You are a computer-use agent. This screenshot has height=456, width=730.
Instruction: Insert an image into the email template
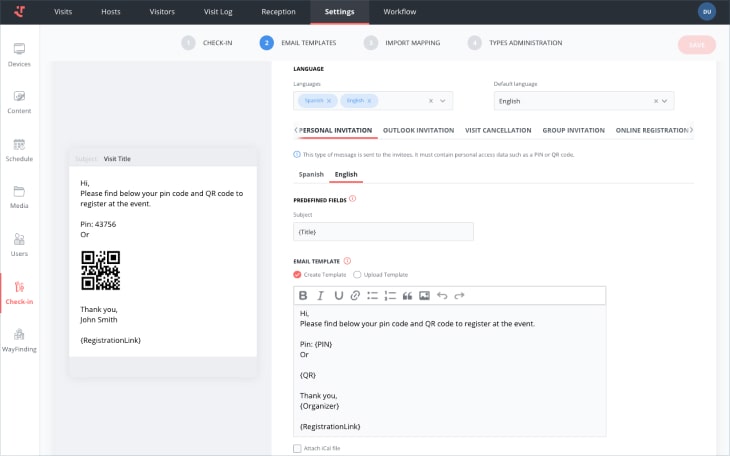(424, 296)
